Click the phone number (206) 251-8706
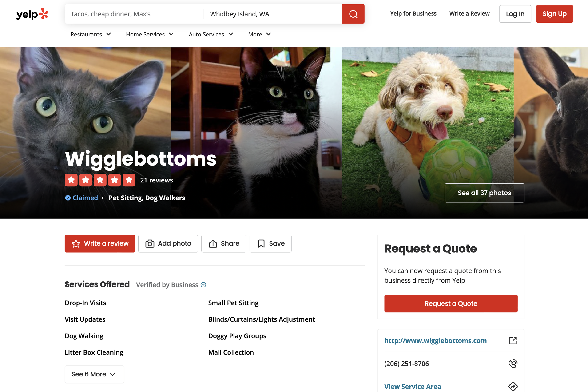 pos(406,364)
